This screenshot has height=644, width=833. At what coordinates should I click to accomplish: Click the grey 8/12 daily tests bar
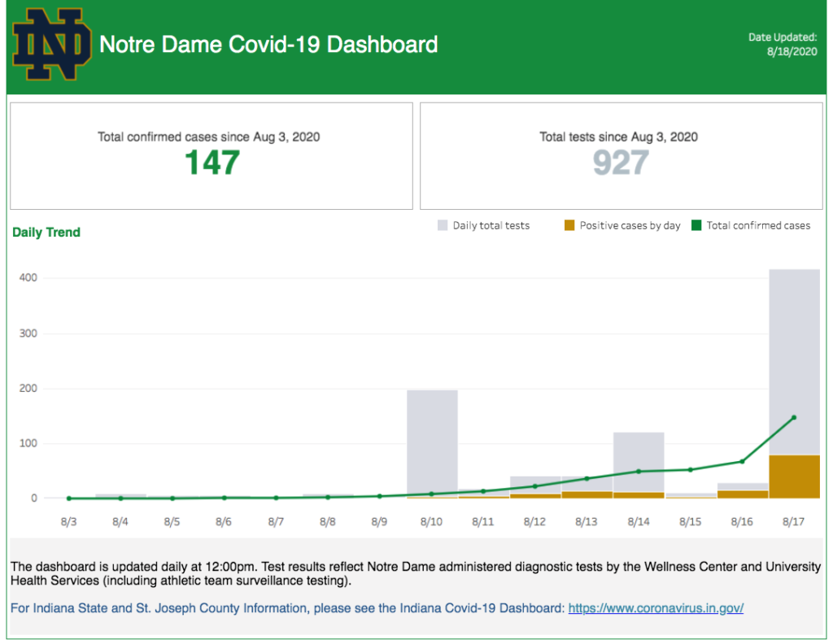[535, 485]
